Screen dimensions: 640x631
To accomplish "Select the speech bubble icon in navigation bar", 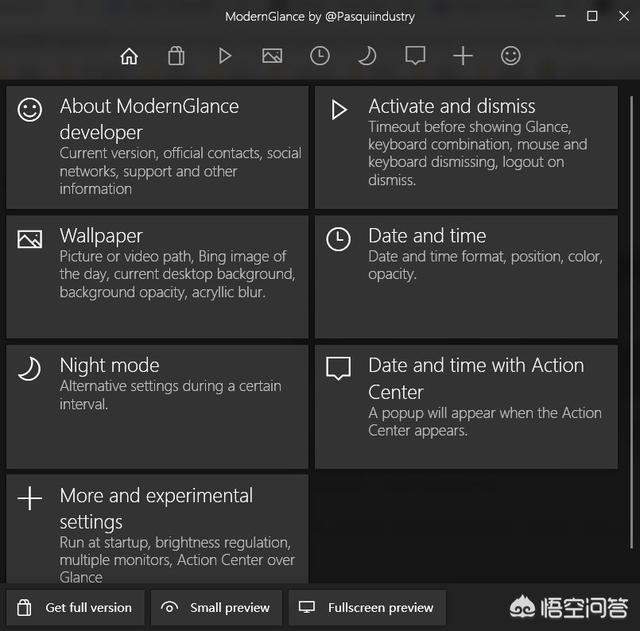I will click(415, 56).
